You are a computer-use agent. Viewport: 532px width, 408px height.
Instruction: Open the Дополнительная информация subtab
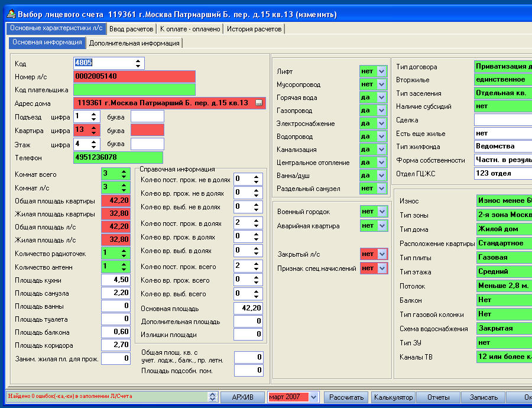[134, 43]
